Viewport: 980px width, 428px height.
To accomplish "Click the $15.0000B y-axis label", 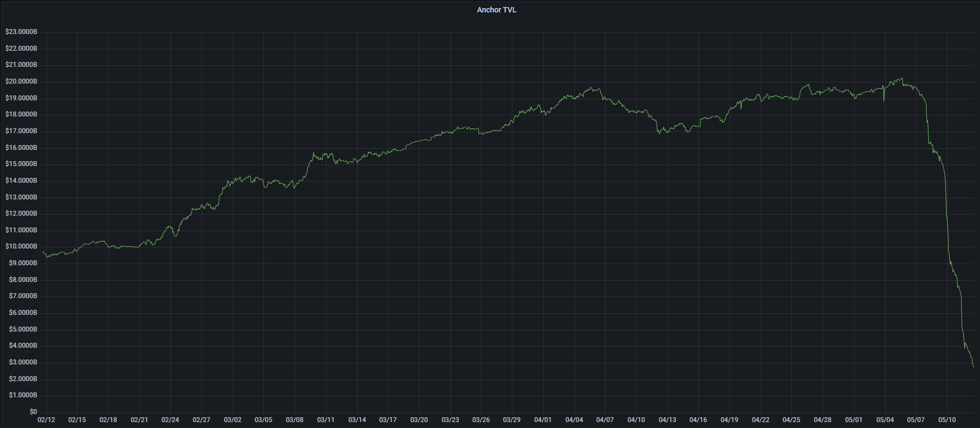I will click(x=22, y=164).
